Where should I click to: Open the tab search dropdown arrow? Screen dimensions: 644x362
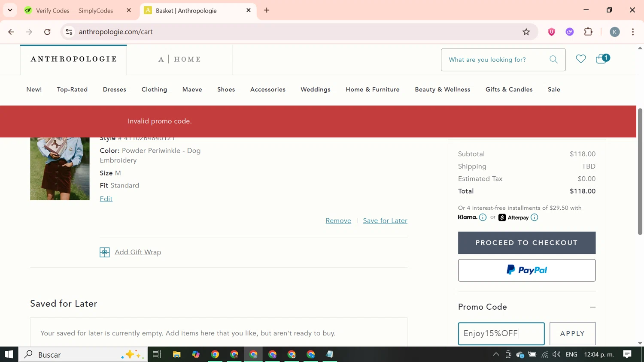point(10,10)
